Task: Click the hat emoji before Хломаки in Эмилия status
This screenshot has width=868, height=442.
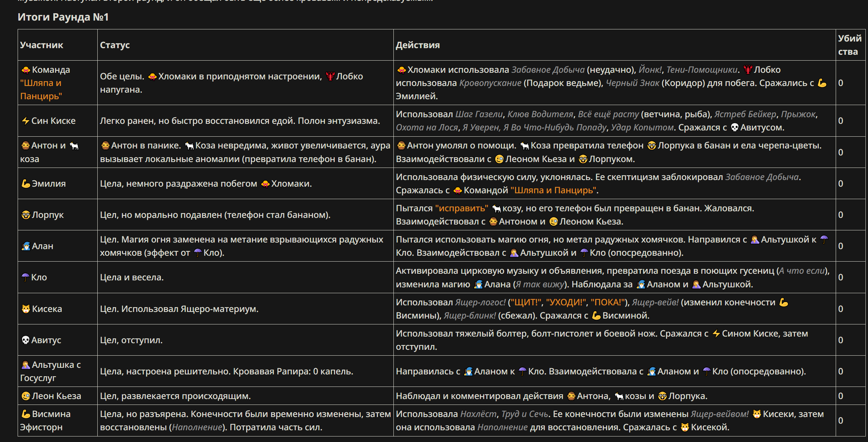Action: pyautogui.click(x=265, y=184)
